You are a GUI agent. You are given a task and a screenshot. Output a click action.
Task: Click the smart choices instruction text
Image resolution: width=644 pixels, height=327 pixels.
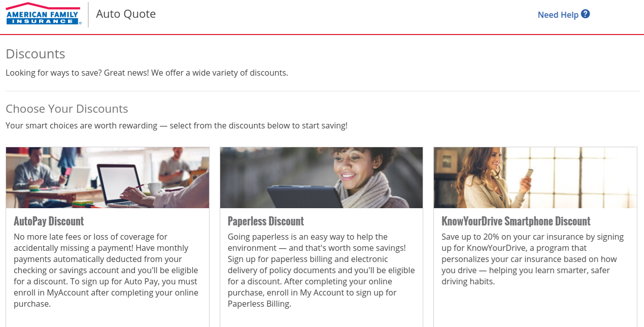176,125
